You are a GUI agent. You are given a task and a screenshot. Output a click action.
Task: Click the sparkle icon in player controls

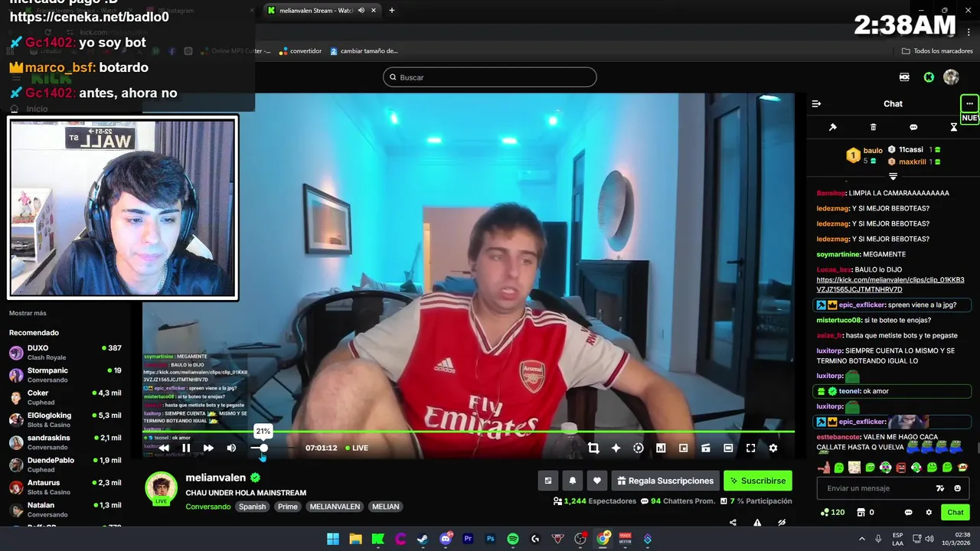click(x=616, y=448)
